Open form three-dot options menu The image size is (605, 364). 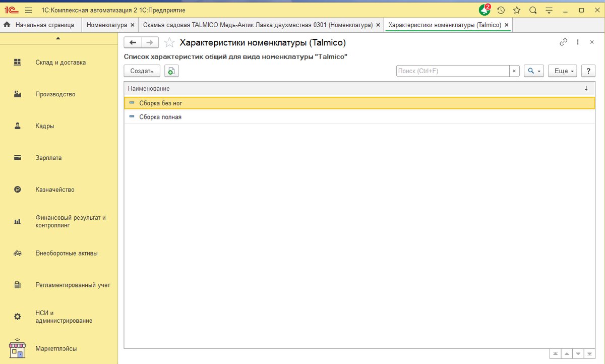(578, 42)
